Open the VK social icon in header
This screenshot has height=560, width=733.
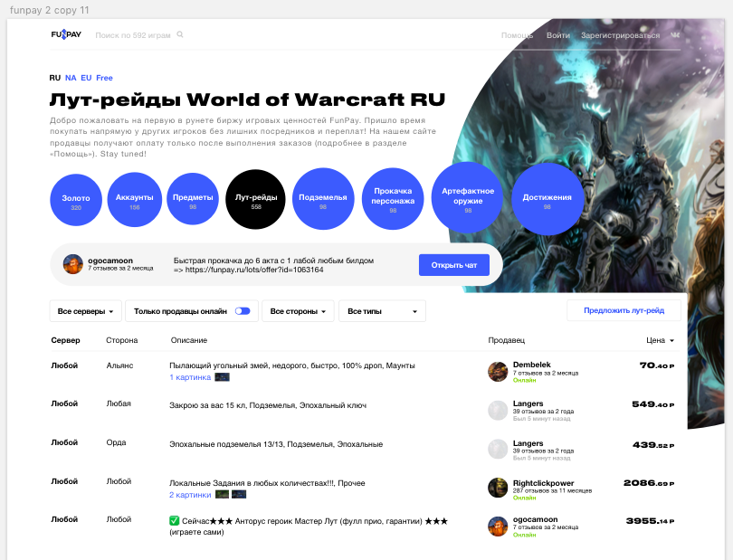676,35
